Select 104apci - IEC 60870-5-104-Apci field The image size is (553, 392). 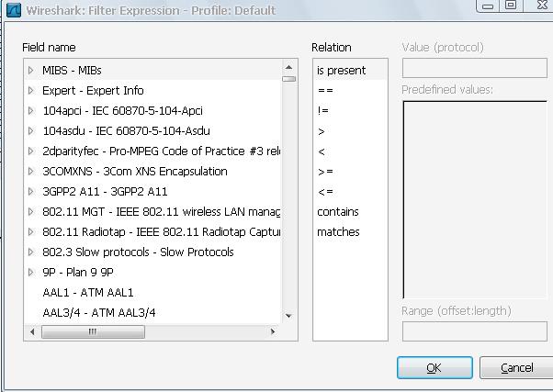click(123, 111)
